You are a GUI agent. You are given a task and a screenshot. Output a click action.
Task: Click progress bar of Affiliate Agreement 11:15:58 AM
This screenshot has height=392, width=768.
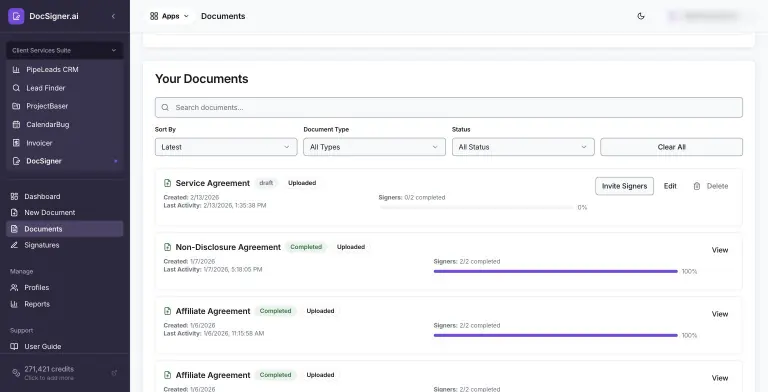click(555, 336)
